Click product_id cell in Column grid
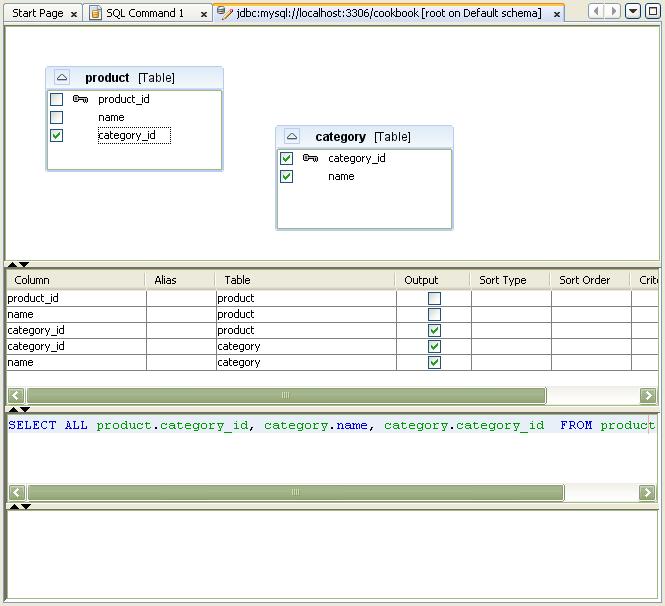 (x=76, y=298)
